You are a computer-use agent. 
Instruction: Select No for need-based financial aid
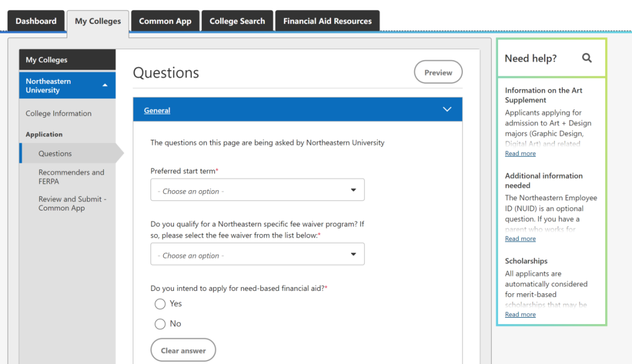(160, 324)
